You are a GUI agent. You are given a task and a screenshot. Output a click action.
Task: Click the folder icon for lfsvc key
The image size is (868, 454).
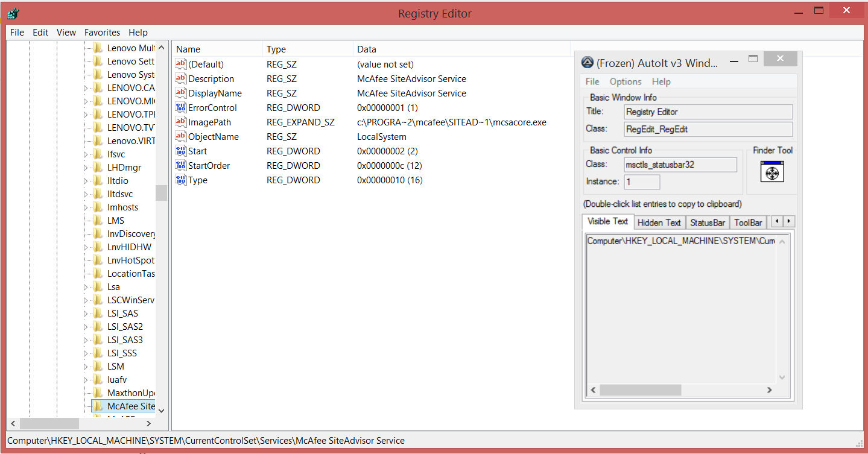[x=98, y=154]
